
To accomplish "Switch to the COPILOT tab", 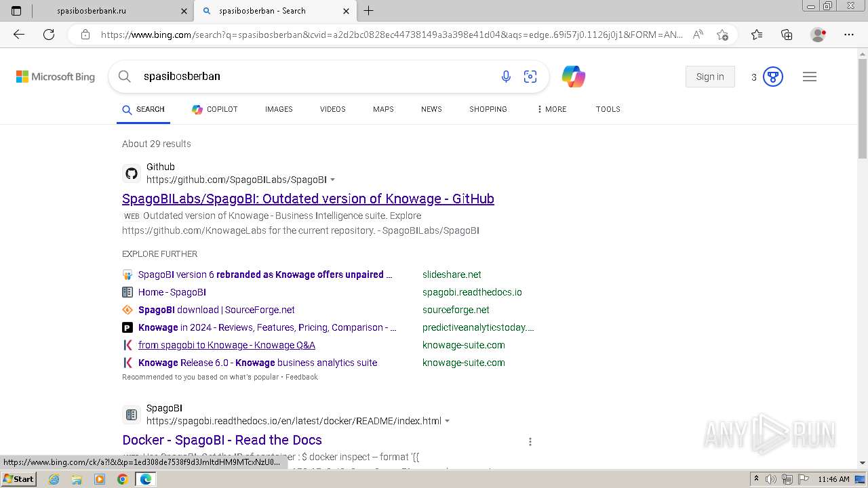I will pos(214,109).
